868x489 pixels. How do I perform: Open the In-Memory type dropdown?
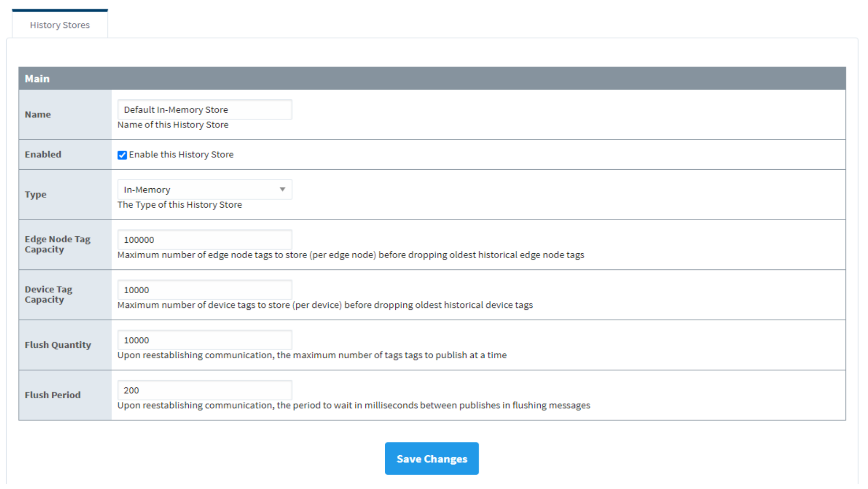[200, 190]
